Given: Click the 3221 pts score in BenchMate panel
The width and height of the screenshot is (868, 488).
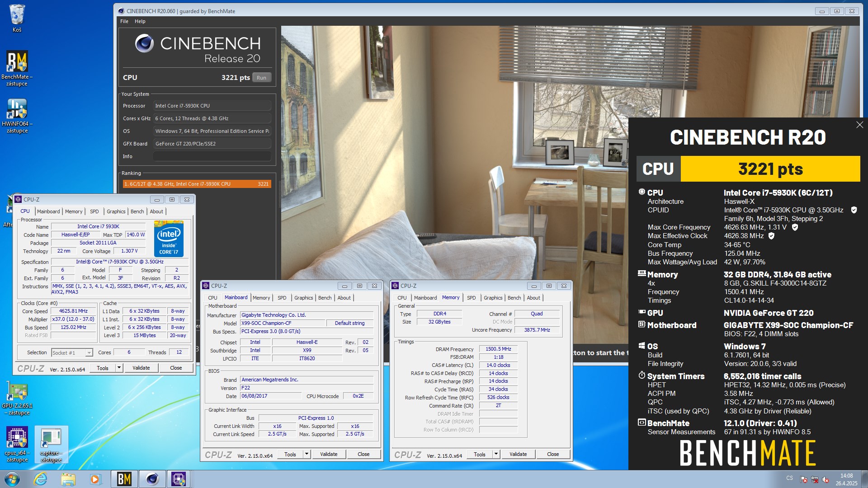Looking at the screenshot, I should [x=770, y=169].
